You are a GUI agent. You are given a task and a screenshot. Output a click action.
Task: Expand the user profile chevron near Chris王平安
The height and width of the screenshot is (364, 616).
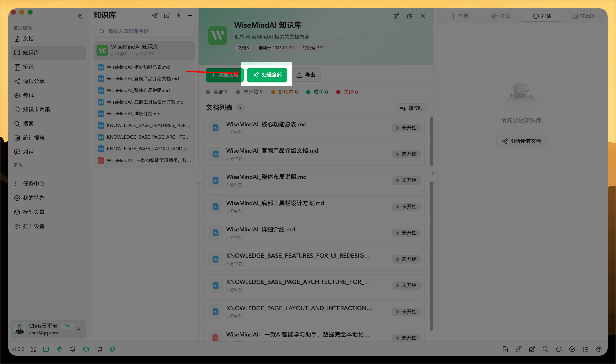[x=79, y=329]
